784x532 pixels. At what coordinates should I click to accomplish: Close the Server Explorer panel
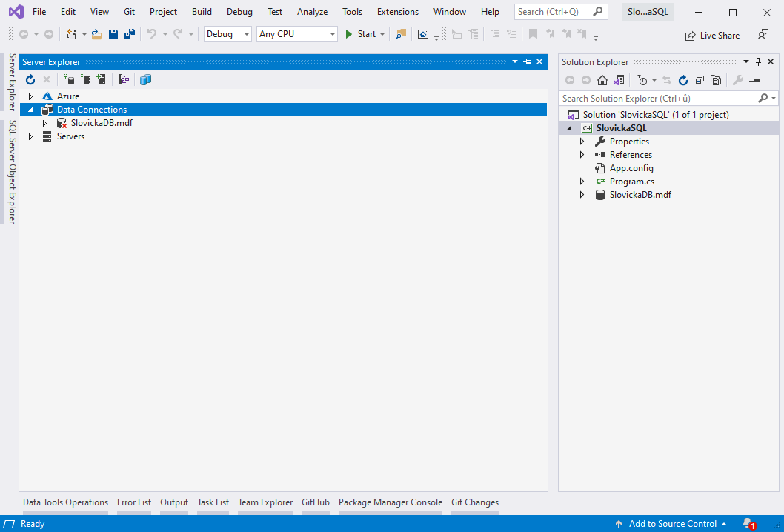[x=539, y=61]
